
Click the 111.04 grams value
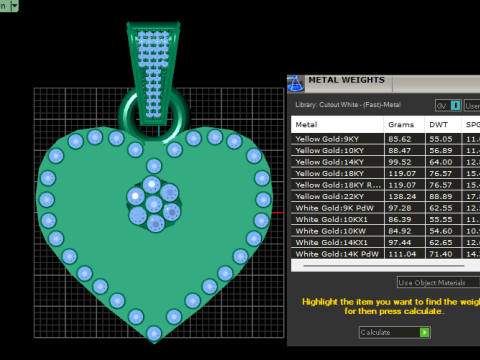click(402, 254)
